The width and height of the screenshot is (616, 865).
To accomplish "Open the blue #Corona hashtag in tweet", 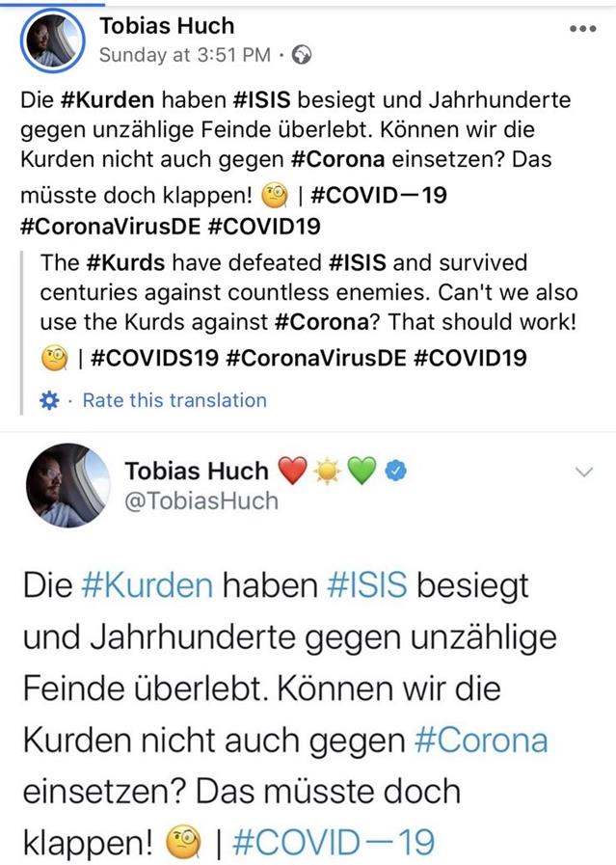I will (480, 741).
